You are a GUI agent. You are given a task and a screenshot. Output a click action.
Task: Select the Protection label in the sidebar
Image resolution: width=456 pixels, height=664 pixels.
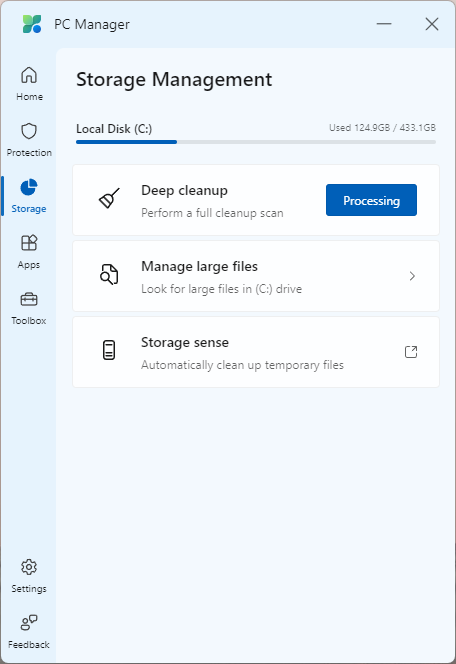coord(29,152)
